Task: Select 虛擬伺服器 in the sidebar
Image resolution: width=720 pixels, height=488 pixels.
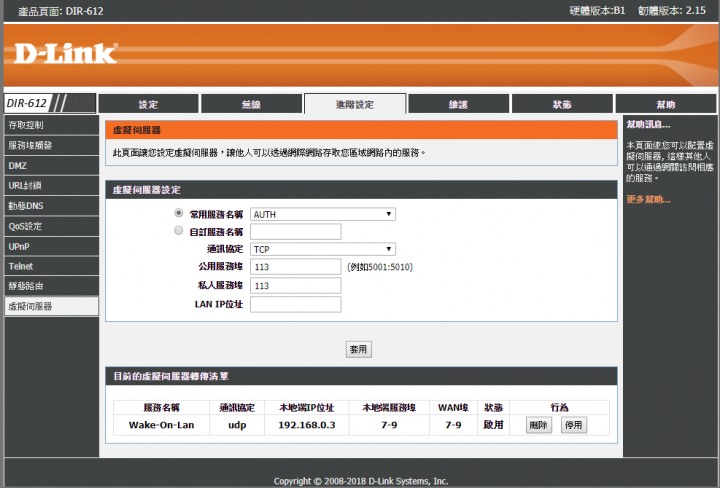Action: (51, 306)
